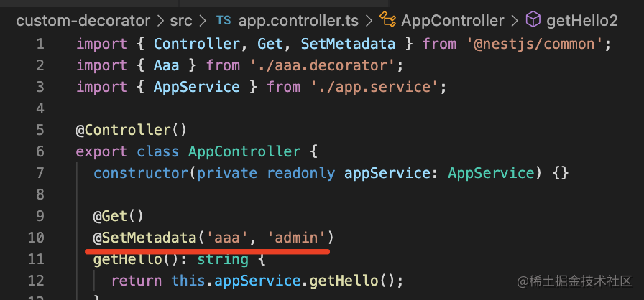This screenshot has width=644, height=300.
Task: Click the AppController class symbol icon
Action: tap(388, 19)
